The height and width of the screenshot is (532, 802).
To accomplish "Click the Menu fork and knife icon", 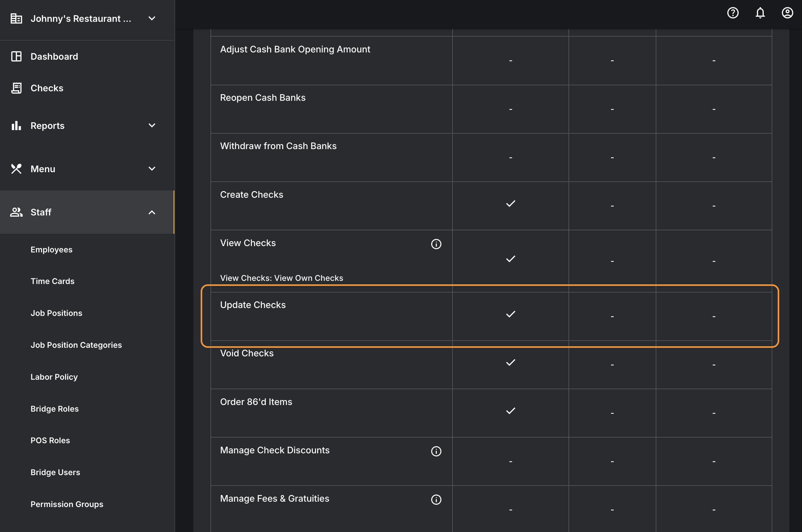I will click(x=16, y=169).
